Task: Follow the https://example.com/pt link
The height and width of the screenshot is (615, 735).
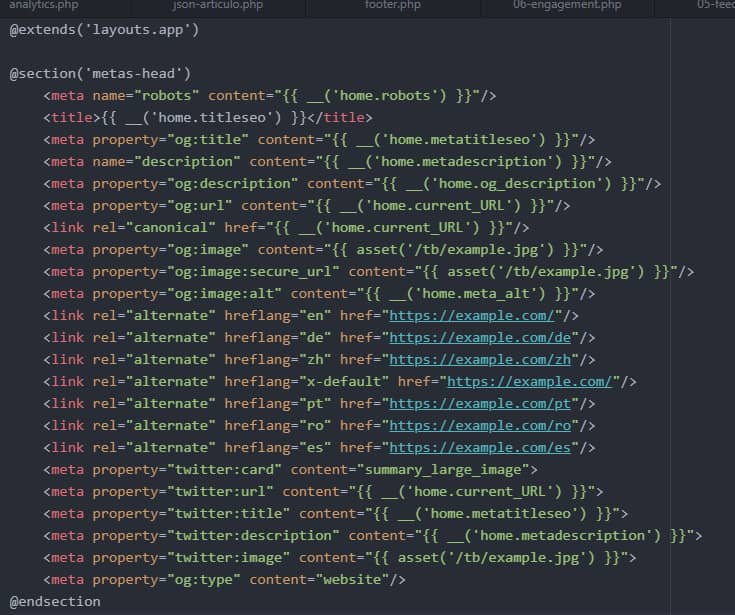Action: point(480,404)
